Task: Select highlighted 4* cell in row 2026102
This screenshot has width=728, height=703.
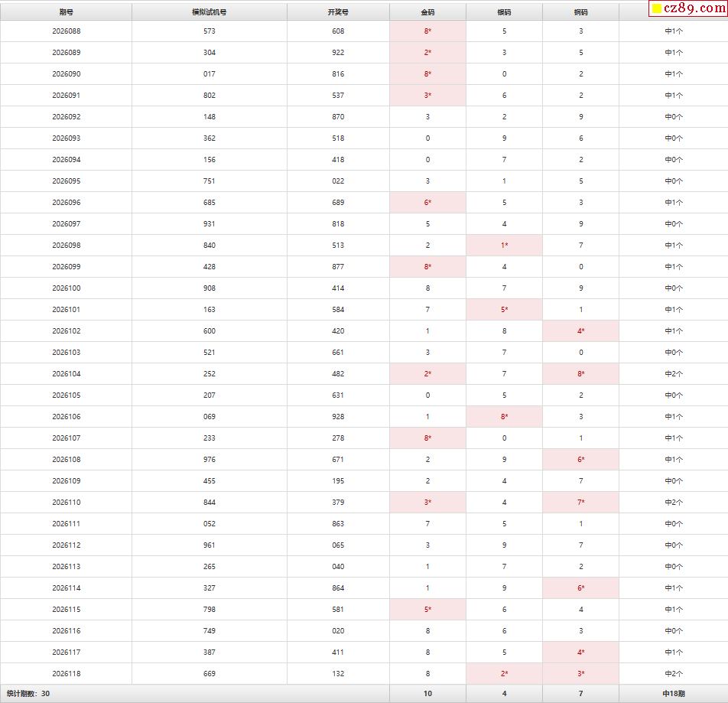Action: pos(581,331)
